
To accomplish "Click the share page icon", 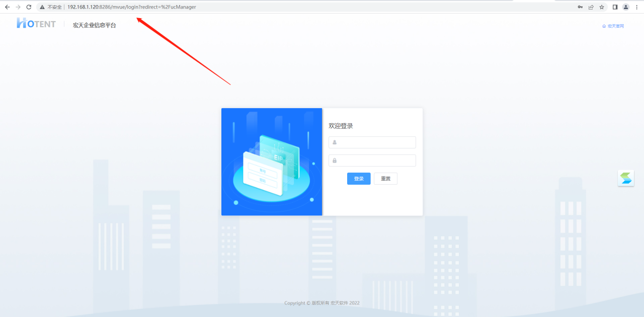I will point(591,7).
